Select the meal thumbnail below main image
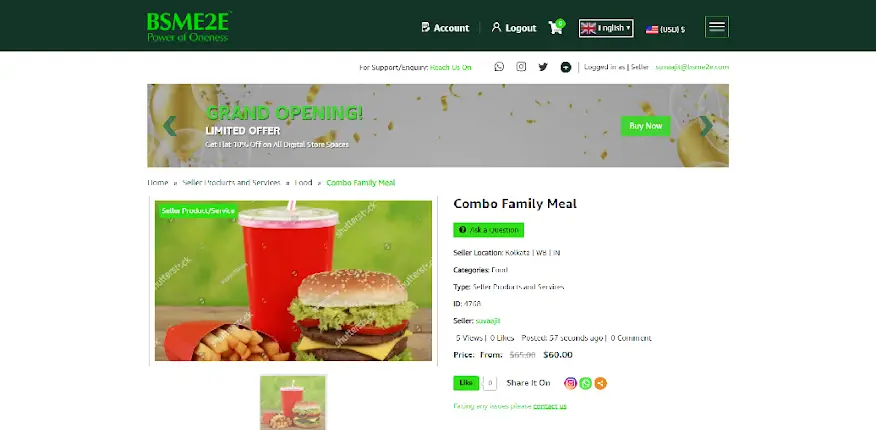876x430 pixels. (293, 402)
